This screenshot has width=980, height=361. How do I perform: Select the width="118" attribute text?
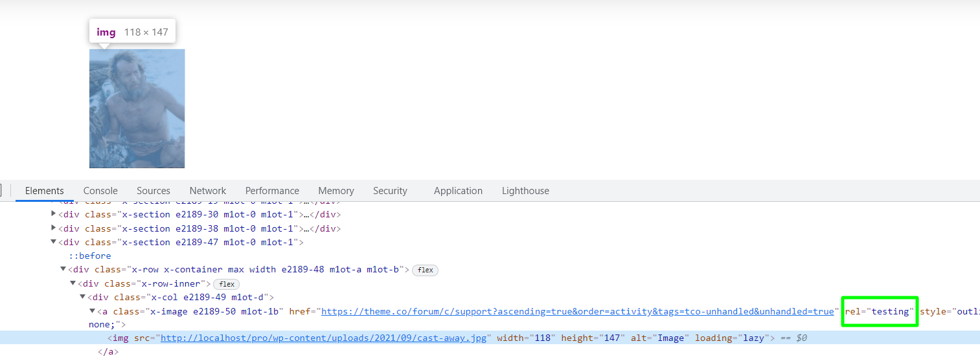click(526, 338)
